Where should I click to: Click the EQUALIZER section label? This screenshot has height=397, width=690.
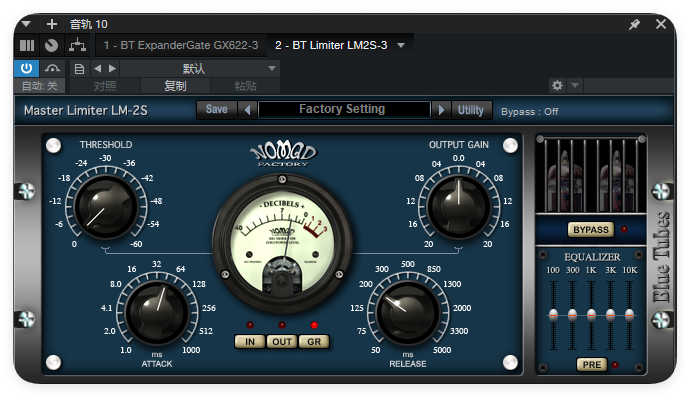[592, 257]
